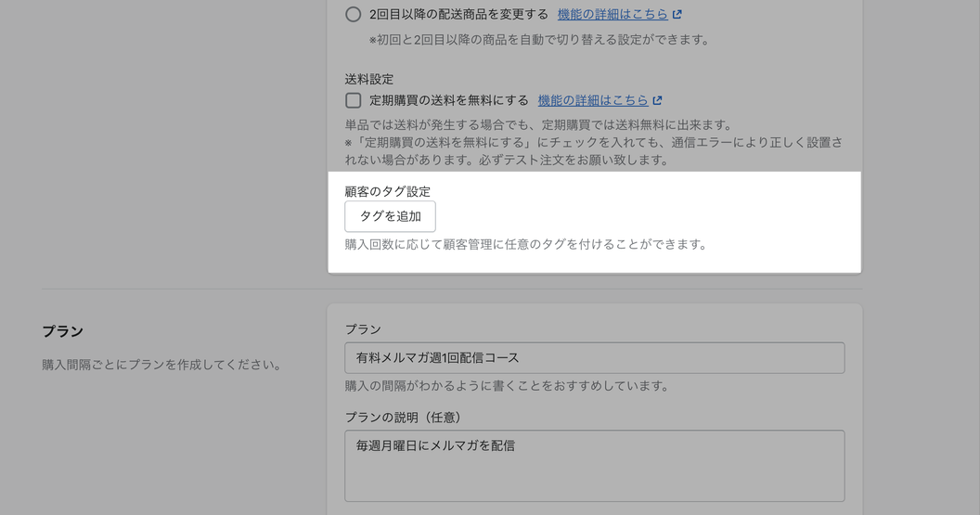Click external-link icon next to the free-shipping link
Screen dimensions: 980x515
point(657,100)
